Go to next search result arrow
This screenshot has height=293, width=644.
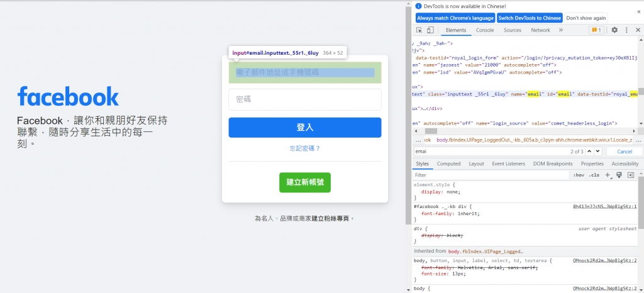click(x=597, y=152)
